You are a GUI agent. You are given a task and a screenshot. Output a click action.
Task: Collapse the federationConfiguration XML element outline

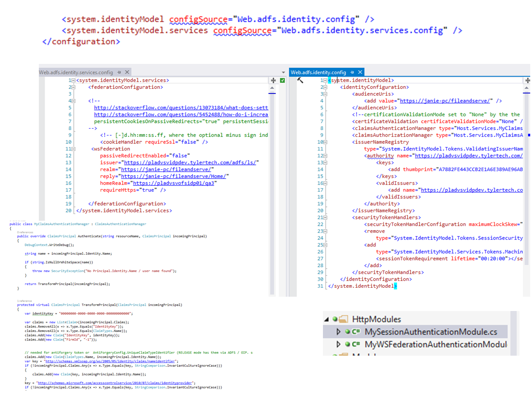coord(74,87)
